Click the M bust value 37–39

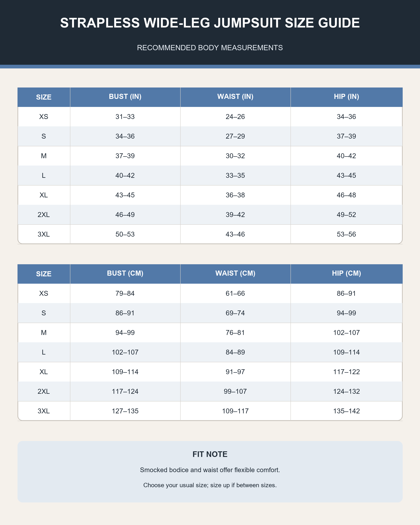pos(125,156)
